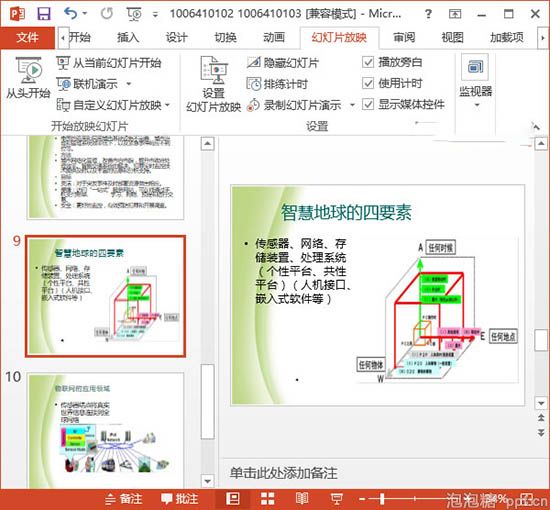Open the undo history dropdown arrow
The image size is (550, 510).
click(x=85, y=14)
